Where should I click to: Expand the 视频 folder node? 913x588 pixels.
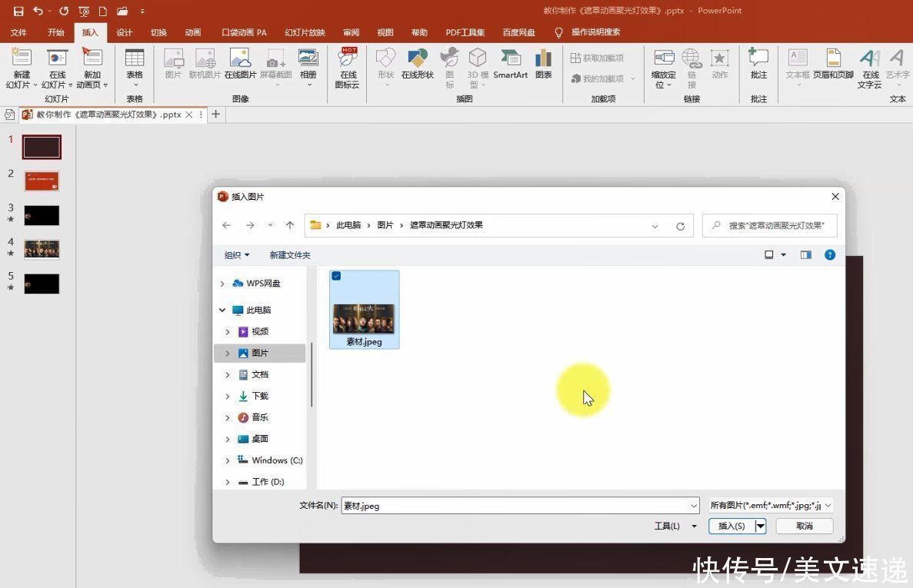tap(228, 331)
